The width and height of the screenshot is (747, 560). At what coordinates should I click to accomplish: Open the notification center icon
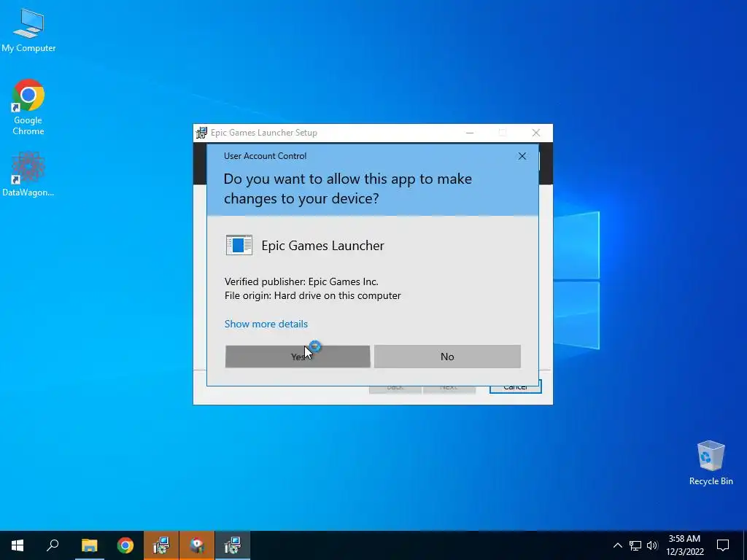[x=723, y=545]
